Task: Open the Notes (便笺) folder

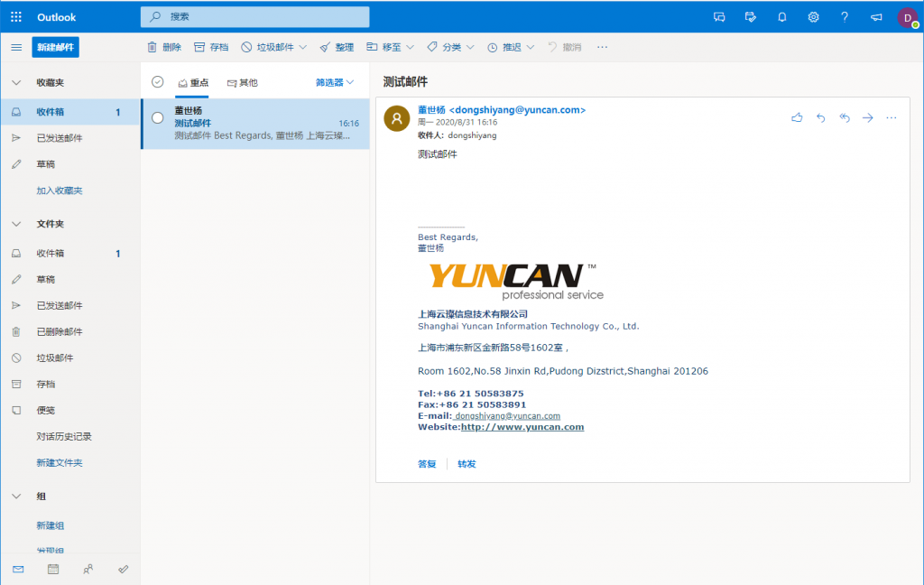Action: pos(70,411)
